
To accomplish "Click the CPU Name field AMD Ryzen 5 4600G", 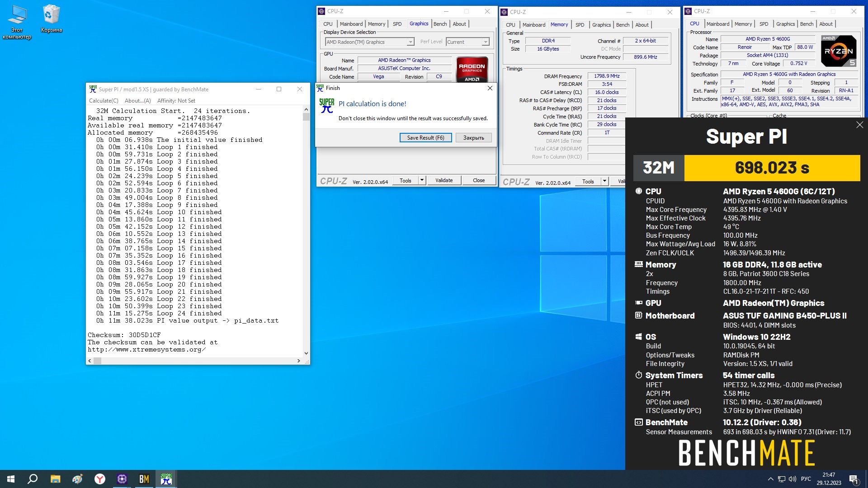I will tap(768, 39).
